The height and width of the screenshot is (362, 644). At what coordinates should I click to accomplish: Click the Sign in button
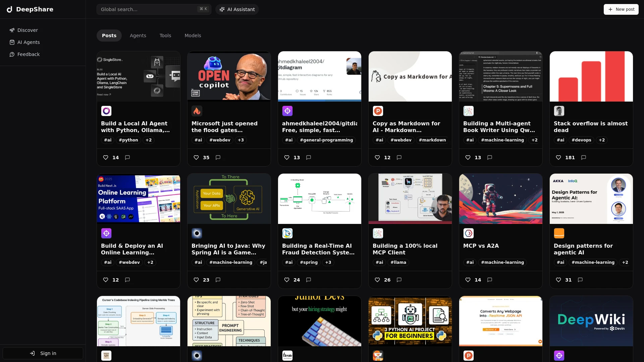tap(43, 353)
